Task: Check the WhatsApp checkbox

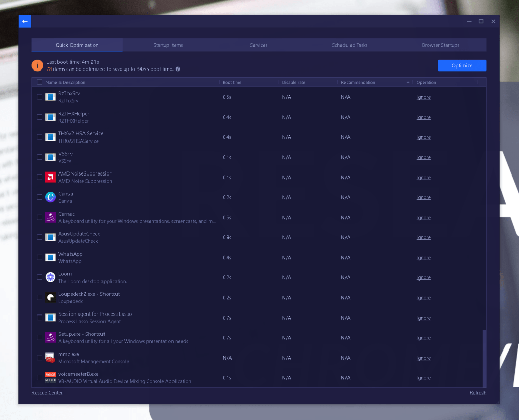Action: (x=40, y=258)
